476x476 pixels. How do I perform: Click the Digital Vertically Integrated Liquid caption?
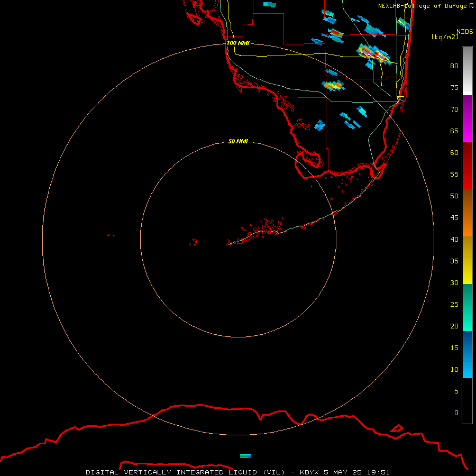coord(237,472)
